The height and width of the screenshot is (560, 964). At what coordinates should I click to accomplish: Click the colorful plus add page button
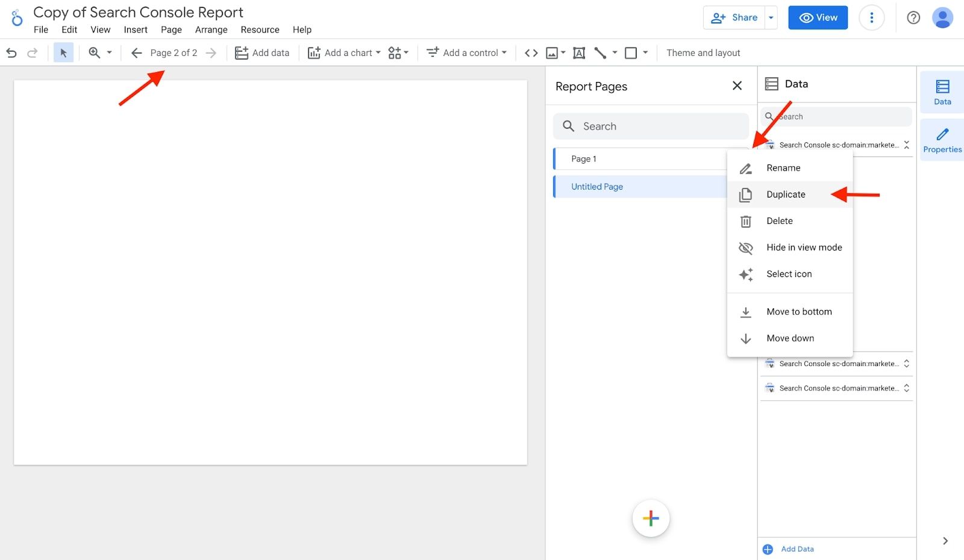[x=651, y=518]
